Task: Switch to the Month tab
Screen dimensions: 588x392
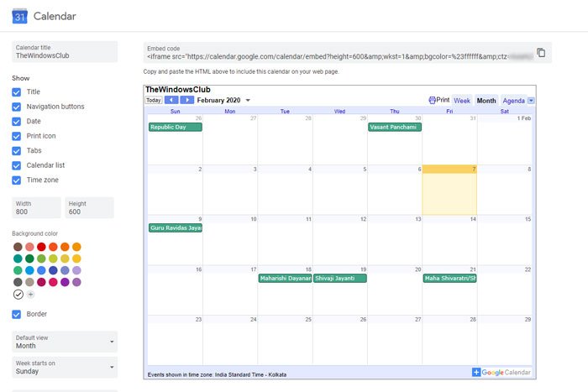Action: pyautogui.click(x=486, y=101)
